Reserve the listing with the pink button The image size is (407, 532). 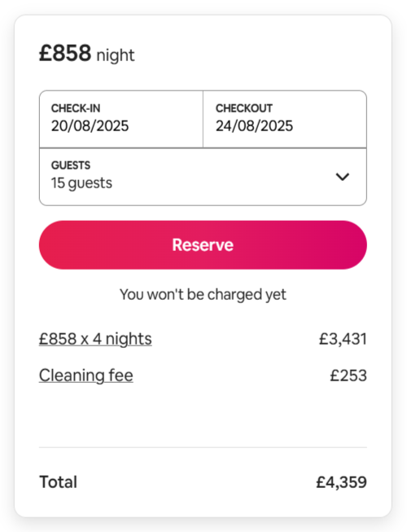point(203,245)
